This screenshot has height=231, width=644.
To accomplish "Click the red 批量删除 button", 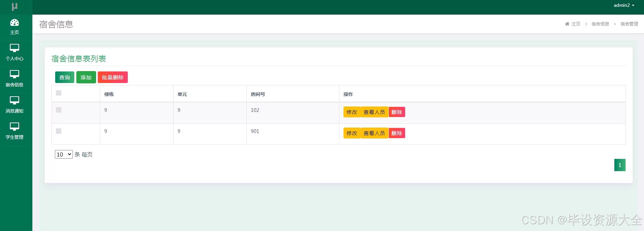I will (113, 77).
